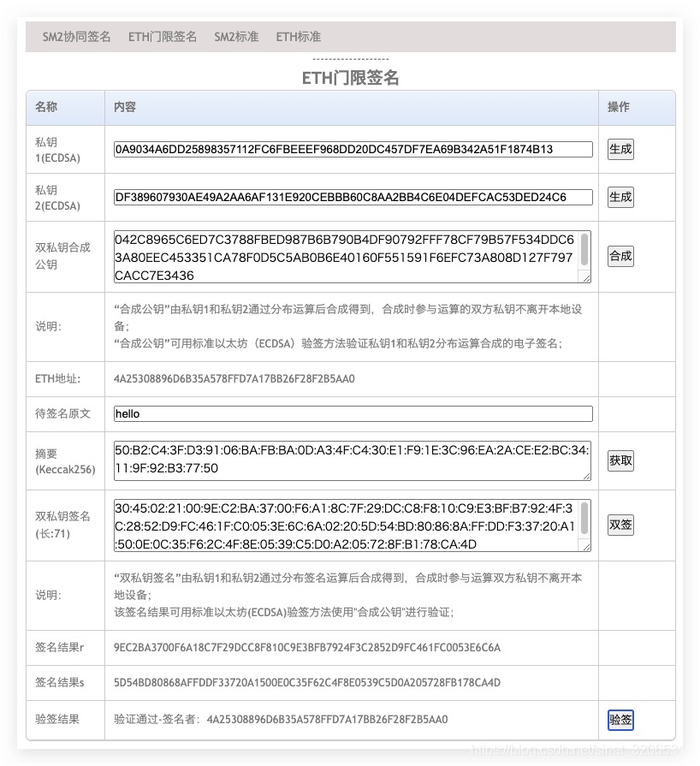Click the ETH门限签名 page heading
Viewport: 700px width, 766px height.
tap(350, 78)
